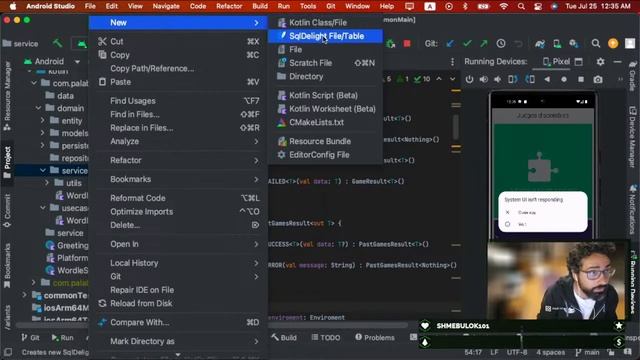Open Find in Files

click(178, 114)
